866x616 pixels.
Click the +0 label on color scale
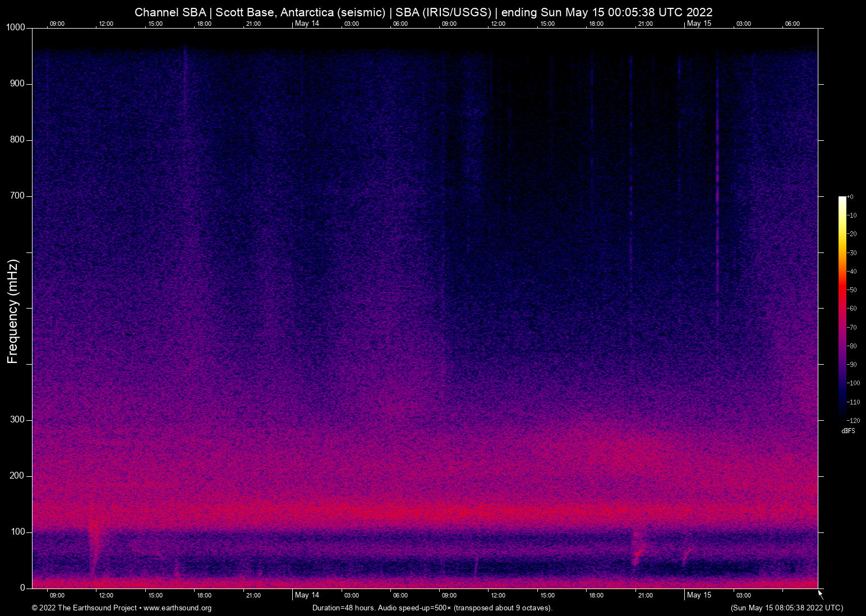click(x=850, y=197)
